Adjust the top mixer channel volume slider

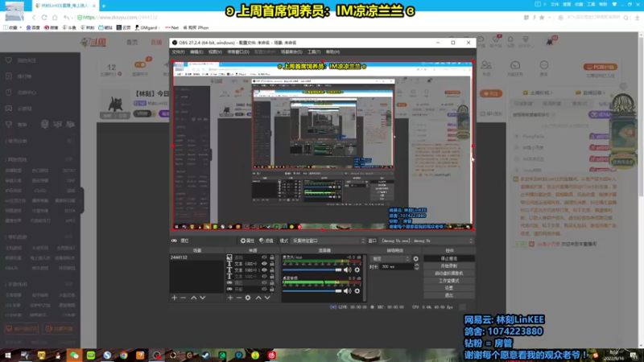[x=312, y=269]
